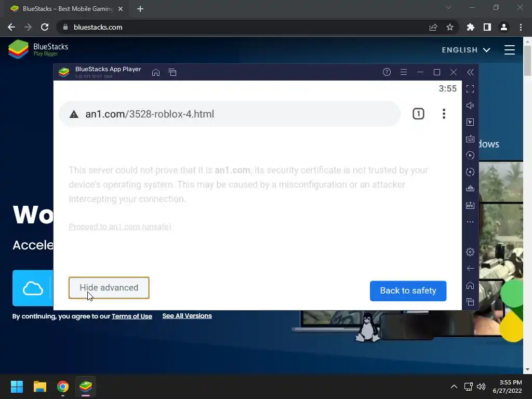The image size is (532, 399).
Task: Open keyboard game controls icon
Action: (470, 139)
